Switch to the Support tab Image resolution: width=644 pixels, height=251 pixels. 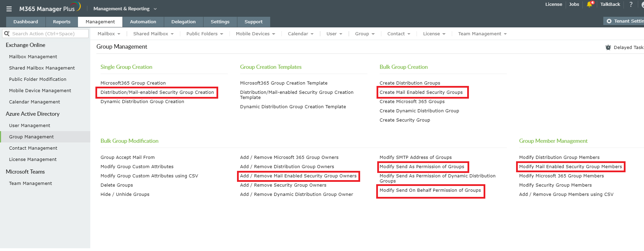(253, 22)
